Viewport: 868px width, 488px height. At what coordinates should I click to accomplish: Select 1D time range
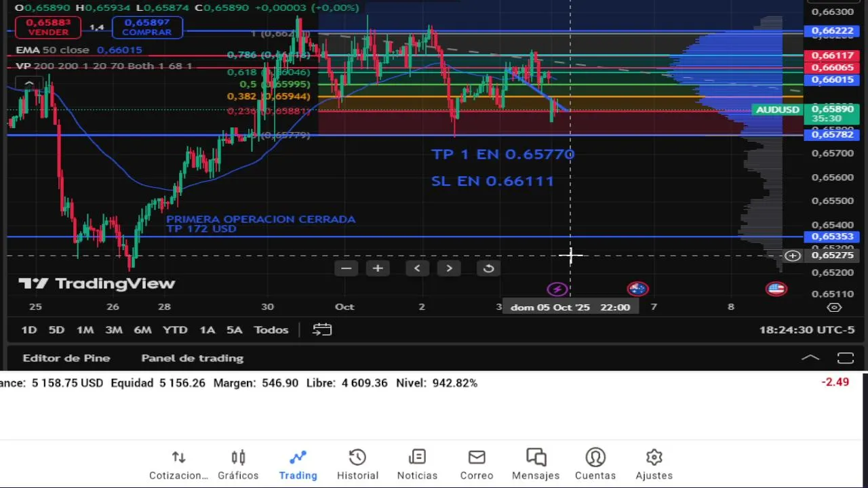tap(28, 329)
